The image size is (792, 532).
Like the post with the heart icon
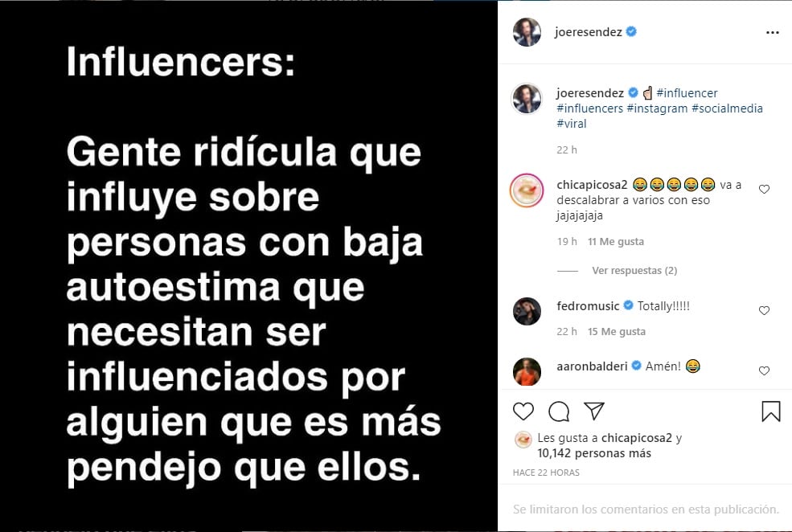[523, 411]
